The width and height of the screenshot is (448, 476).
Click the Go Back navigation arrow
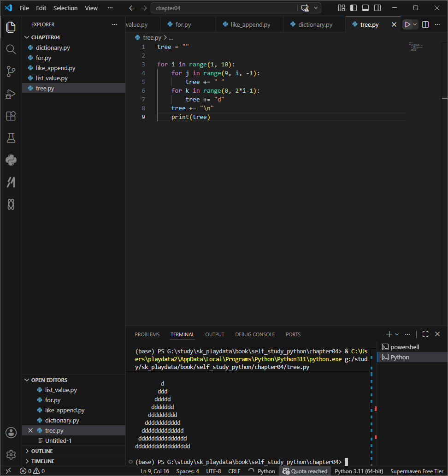point(132,8)
